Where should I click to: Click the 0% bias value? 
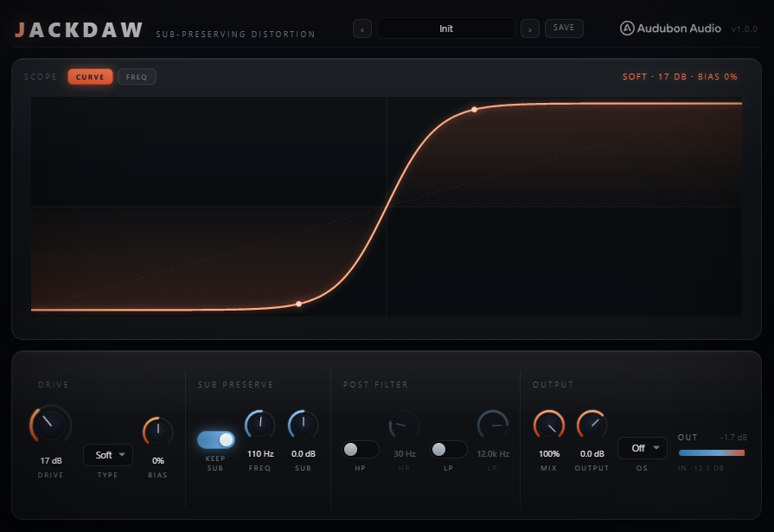(x=158, y=460)
